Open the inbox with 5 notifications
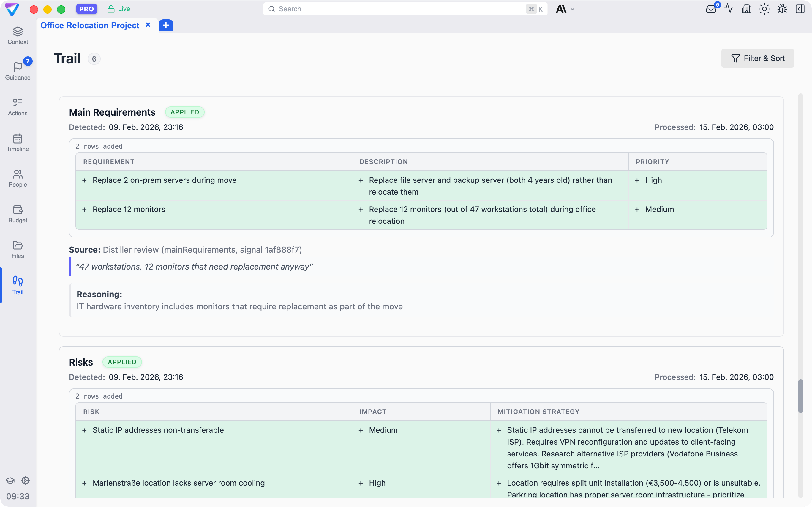 point(710,9)
